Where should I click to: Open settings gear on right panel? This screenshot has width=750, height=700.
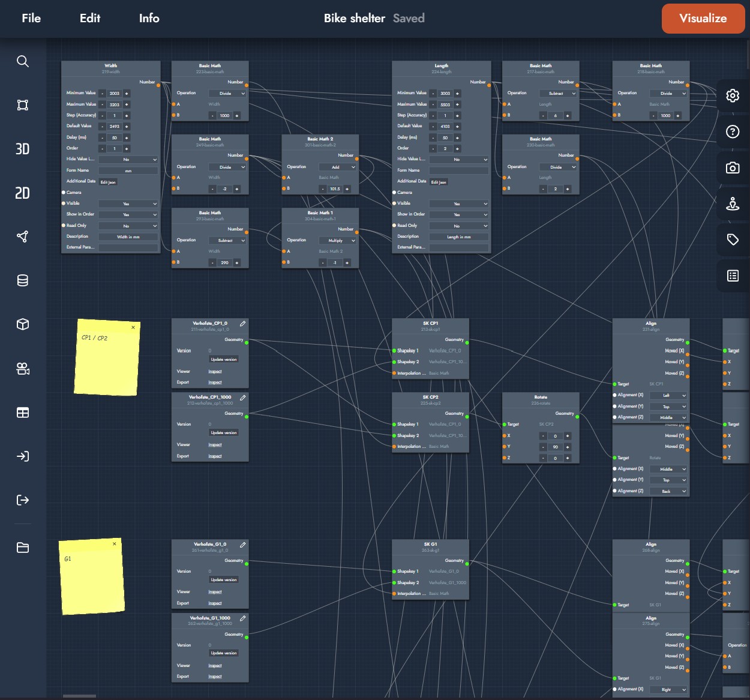tap(733, 95)
